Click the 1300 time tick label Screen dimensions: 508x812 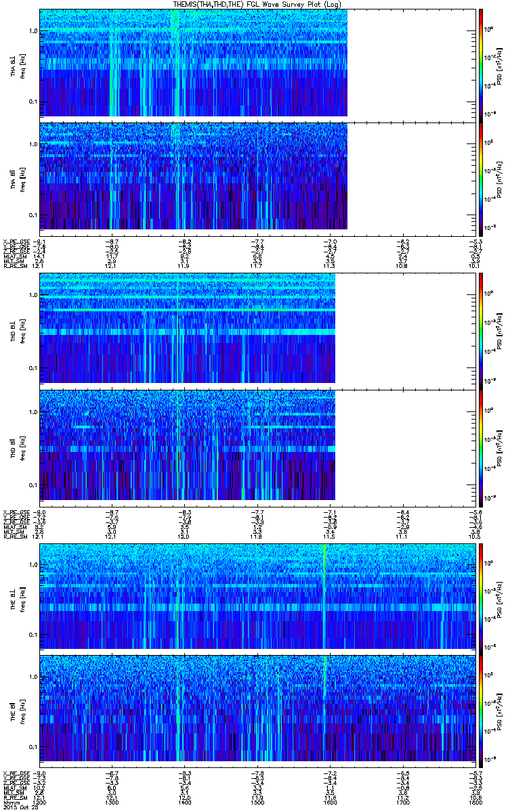pyautogui.click(x=112, y=801)
